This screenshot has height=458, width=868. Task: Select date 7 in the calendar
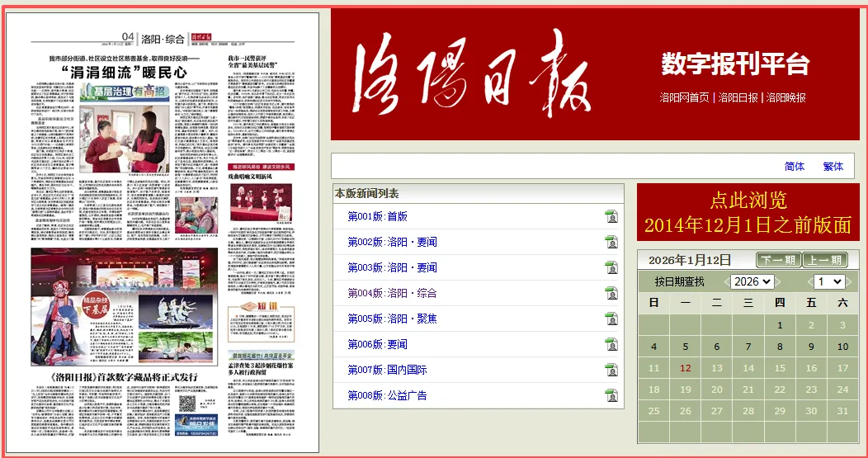point(748,347)
